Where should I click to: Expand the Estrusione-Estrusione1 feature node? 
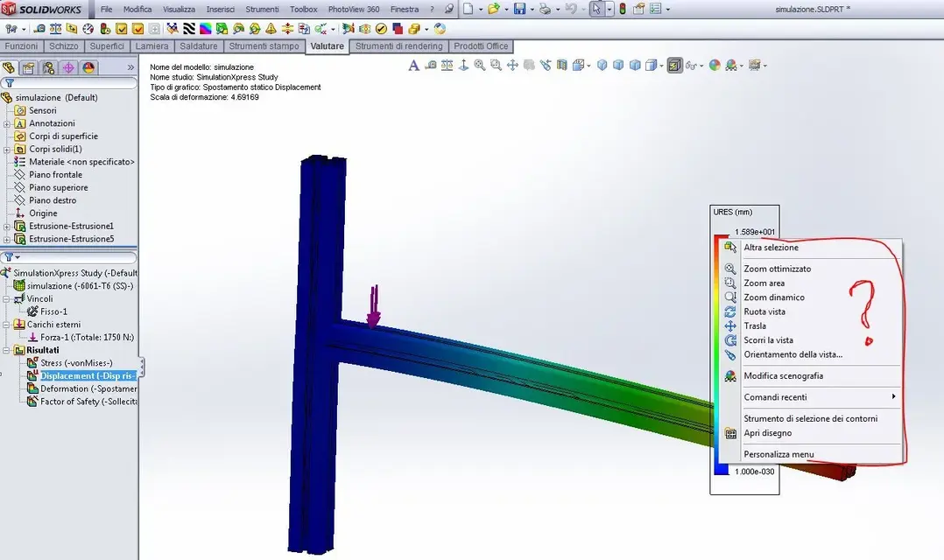(x=7, y=226)
